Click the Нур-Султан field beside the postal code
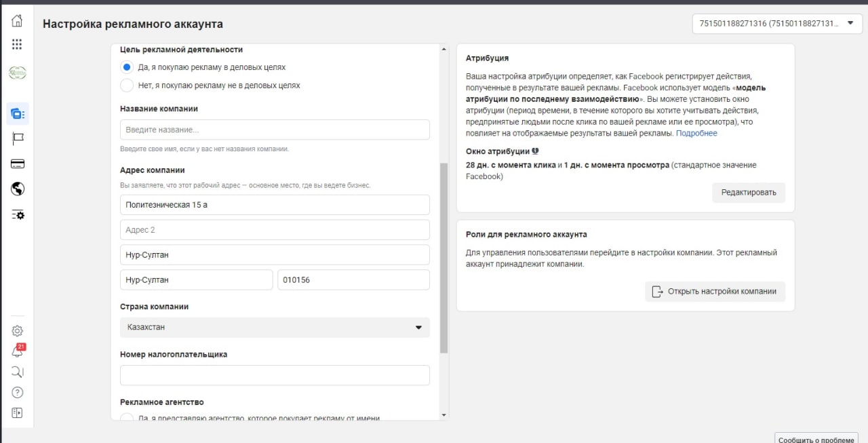This screenshot has height=443, width=868. (196, 280)
